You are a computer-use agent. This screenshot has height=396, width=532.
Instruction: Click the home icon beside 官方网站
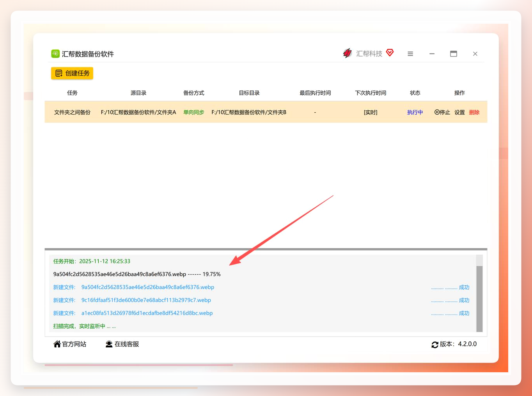[x=57, y=344]
